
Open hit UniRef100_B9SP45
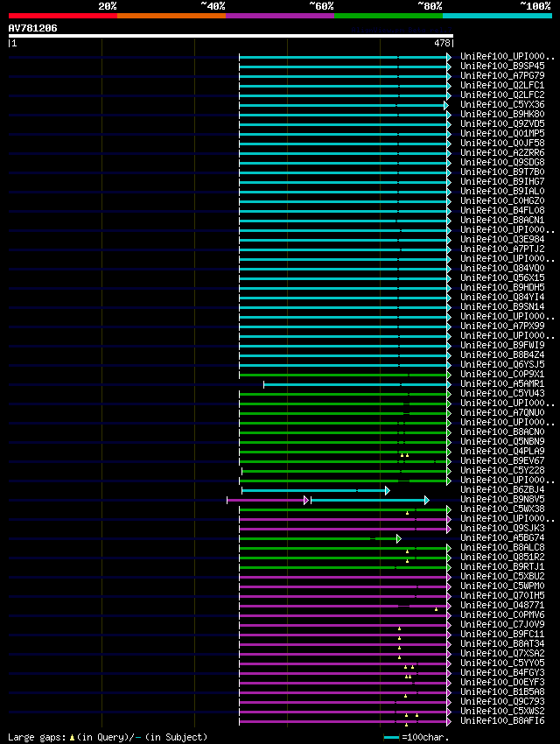point(502,66)
